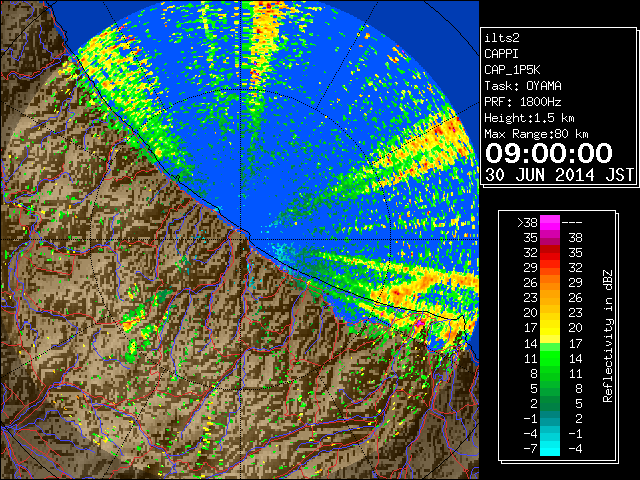
Task: Pick the yellow 17–20 dBZ legend swatch
Action: click(x=550, y=328)
